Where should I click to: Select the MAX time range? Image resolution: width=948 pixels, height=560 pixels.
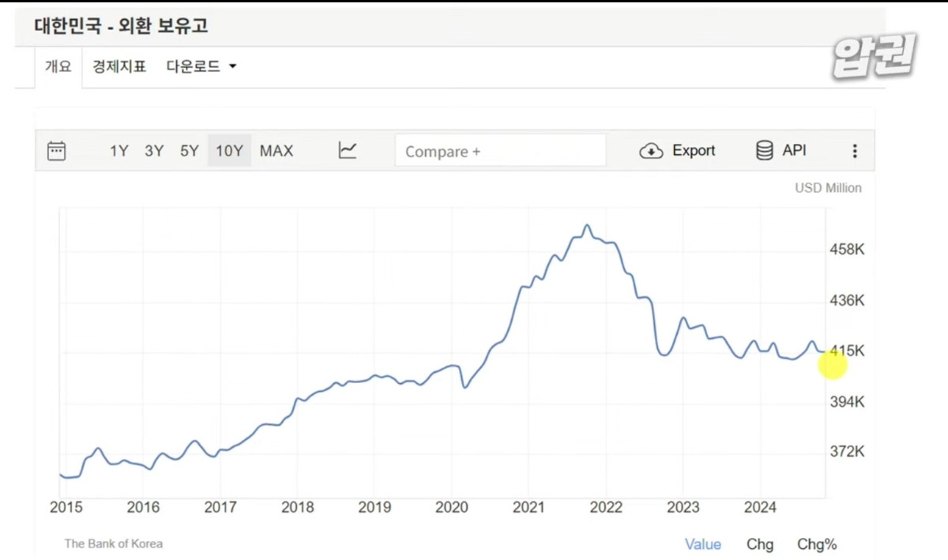click(276, 151)
